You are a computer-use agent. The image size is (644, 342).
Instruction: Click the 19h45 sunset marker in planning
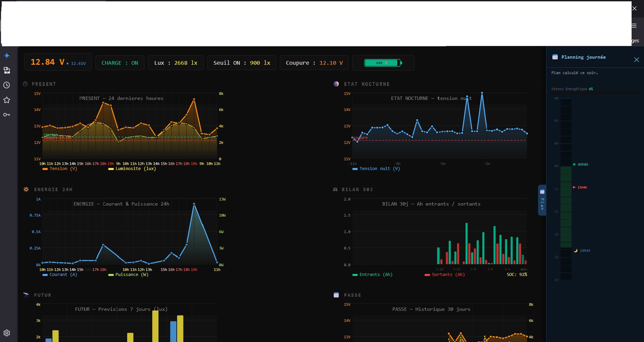point(585,251)
